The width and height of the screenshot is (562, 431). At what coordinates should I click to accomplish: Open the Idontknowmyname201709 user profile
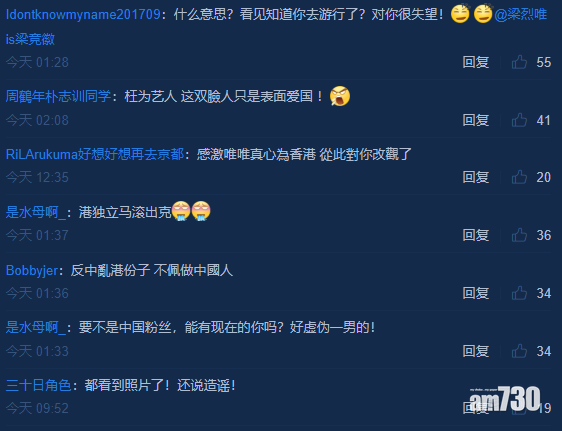83,15
